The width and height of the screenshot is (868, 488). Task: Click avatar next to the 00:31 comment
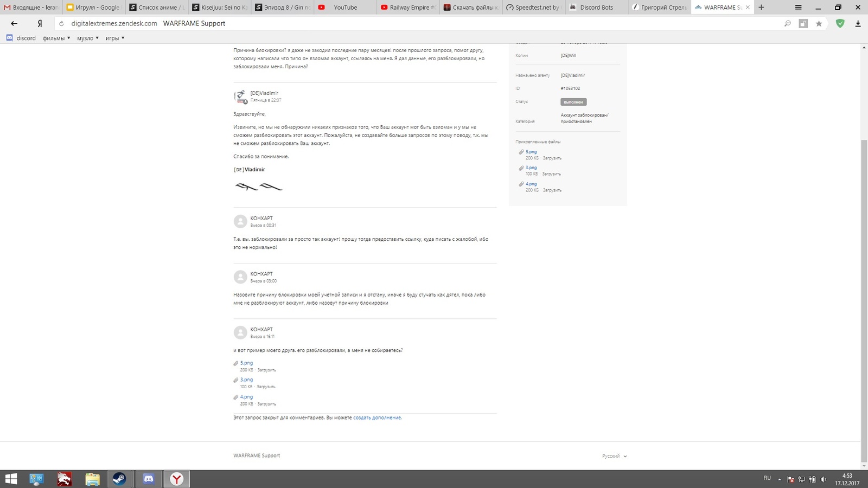[x=240, y=221]
